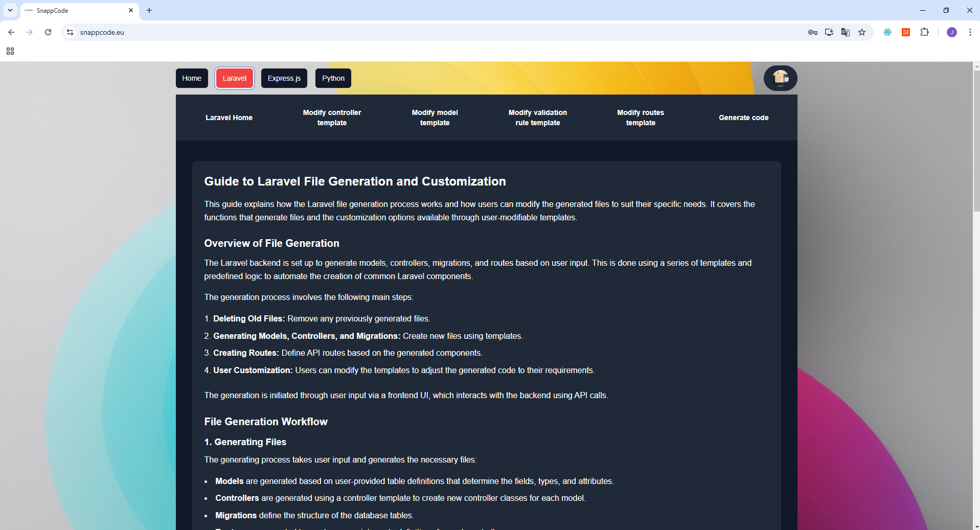
Task: Click the 'Guide to Laravel File Generation' heading
Action: pyautogui.click(x=355, y=181)
